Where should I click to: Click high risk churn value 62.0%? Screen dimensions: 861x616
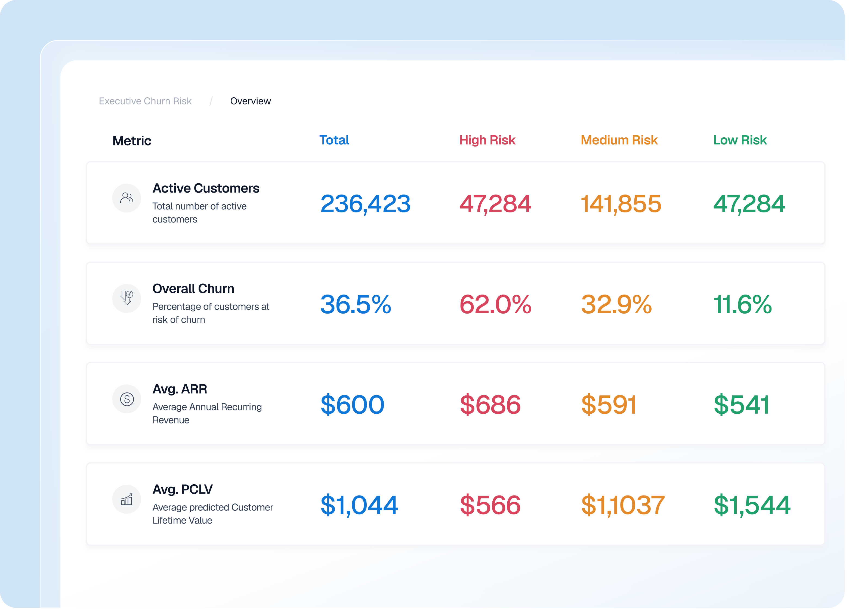pos(496,304)
